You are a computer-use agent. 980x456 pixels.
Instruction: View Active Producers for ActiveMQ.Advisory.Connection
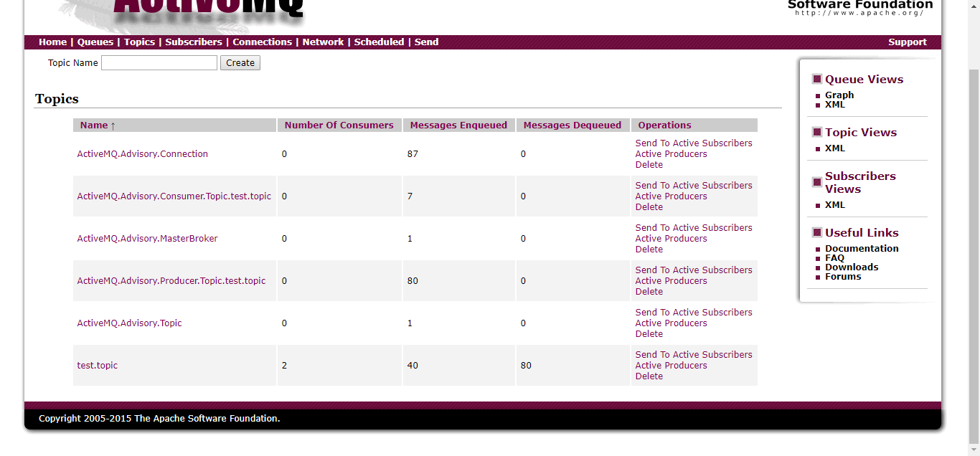click(x=672, y=154)
